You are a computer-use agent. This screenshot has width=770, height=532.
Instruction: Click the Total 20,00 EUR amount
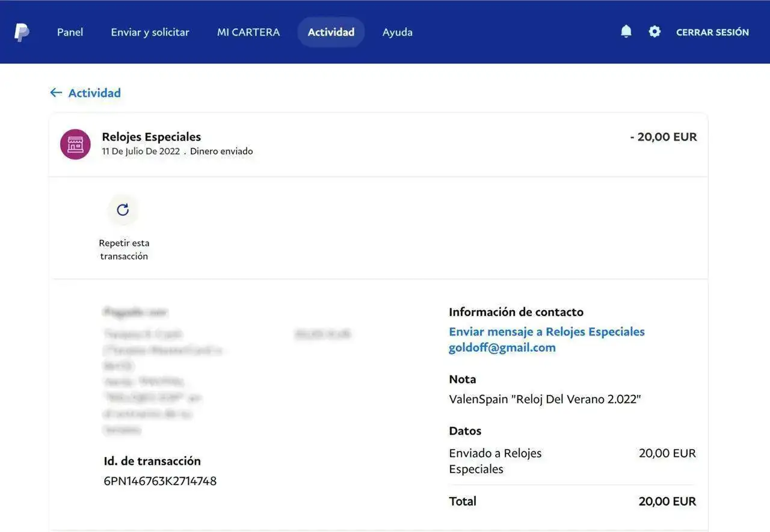point(667,501)
